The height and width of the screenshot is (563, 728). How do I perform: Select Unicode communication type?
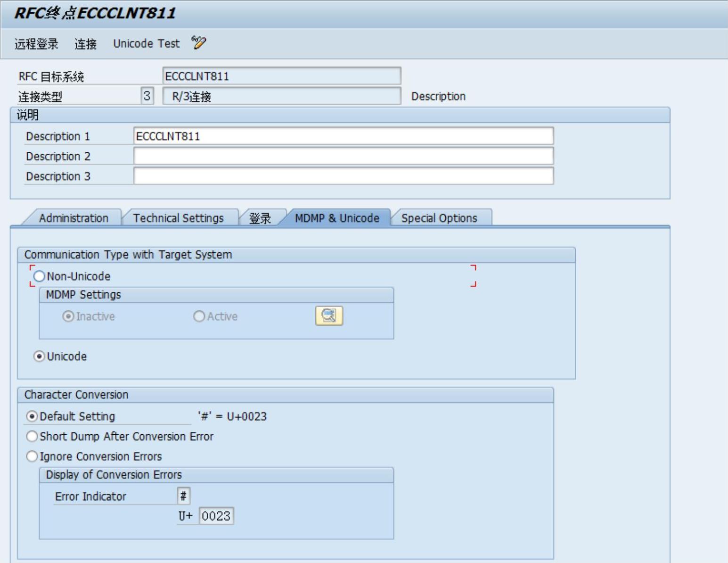pyautogui.click(x=39, y=356)
